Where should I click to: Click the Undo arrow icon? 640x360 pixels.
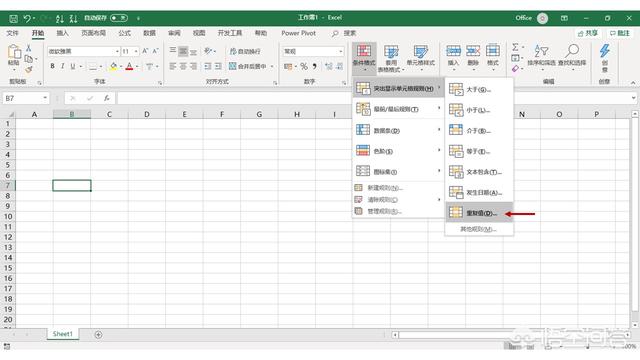[x=27, y=18]
